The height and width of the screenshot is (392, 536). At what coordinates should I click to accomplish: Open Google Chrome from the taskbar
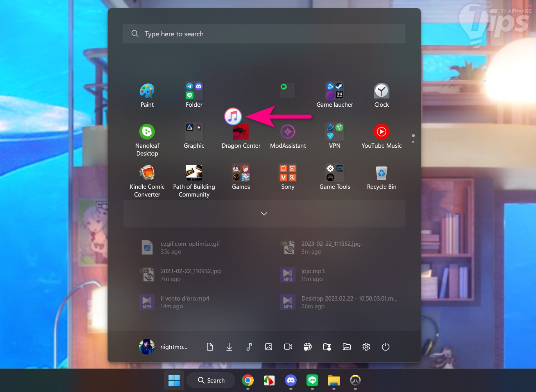[x=248, y=380]
